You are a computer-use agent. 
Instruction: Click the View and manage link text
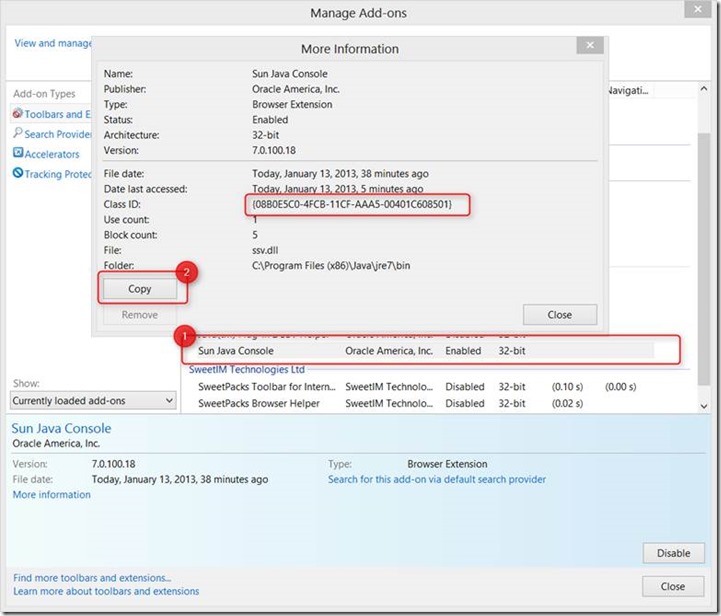[52, 43]
